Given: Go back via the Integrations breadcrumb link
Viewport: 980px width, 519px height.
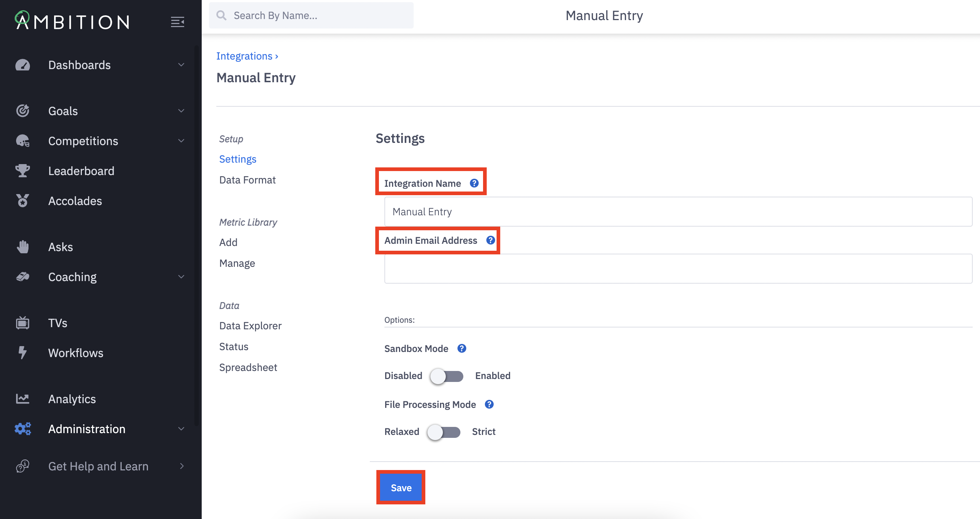Looking at the screenshot, I should point(244,56).
